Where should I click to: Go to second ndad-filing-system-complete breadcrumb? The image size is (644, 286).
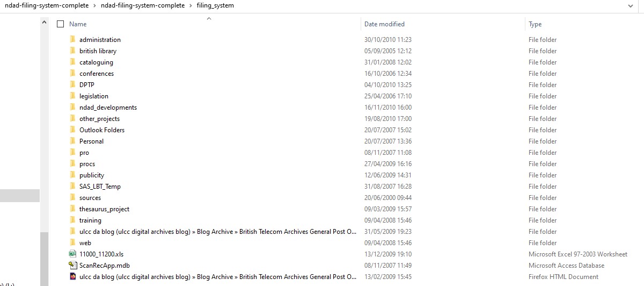pos(142,5)
